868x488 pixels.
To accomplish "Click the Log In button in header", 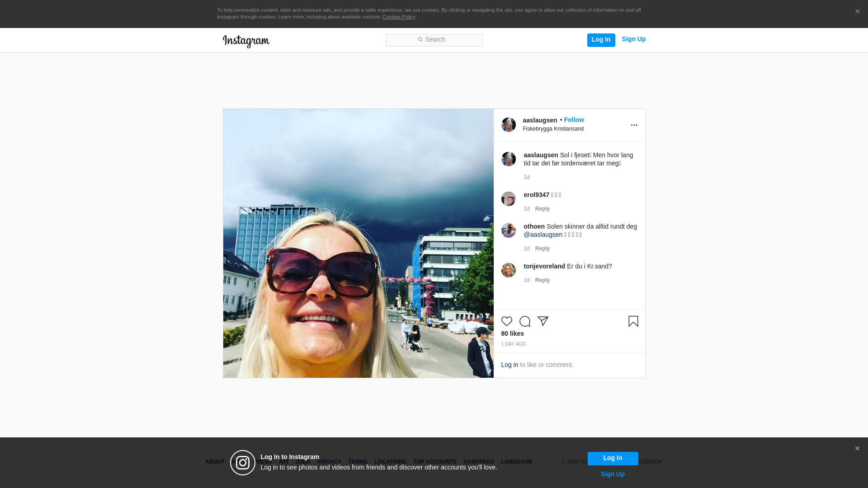I will tap(601, 40).
